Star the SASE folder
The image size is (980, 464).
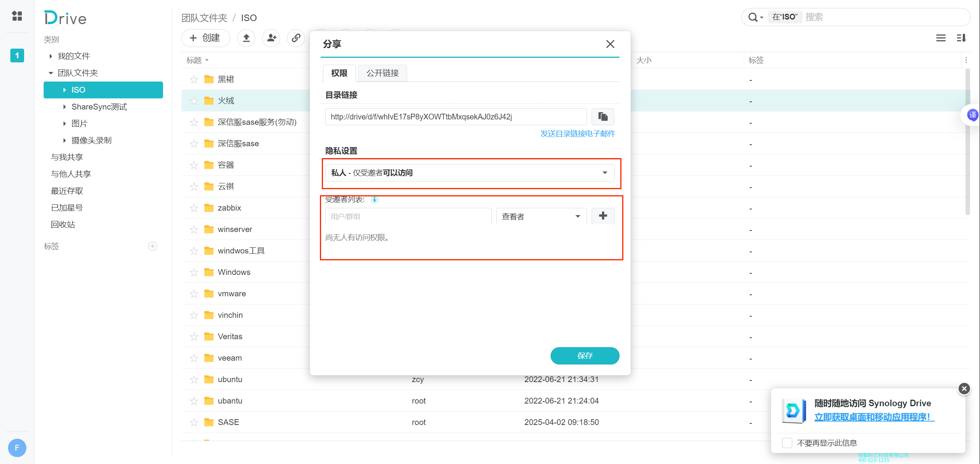coord(194,422)
